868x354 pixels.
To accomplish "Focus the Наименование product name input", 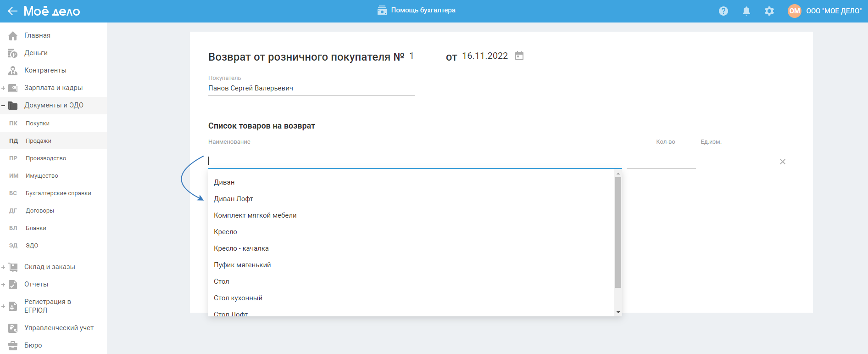I will tap(415, 161).
